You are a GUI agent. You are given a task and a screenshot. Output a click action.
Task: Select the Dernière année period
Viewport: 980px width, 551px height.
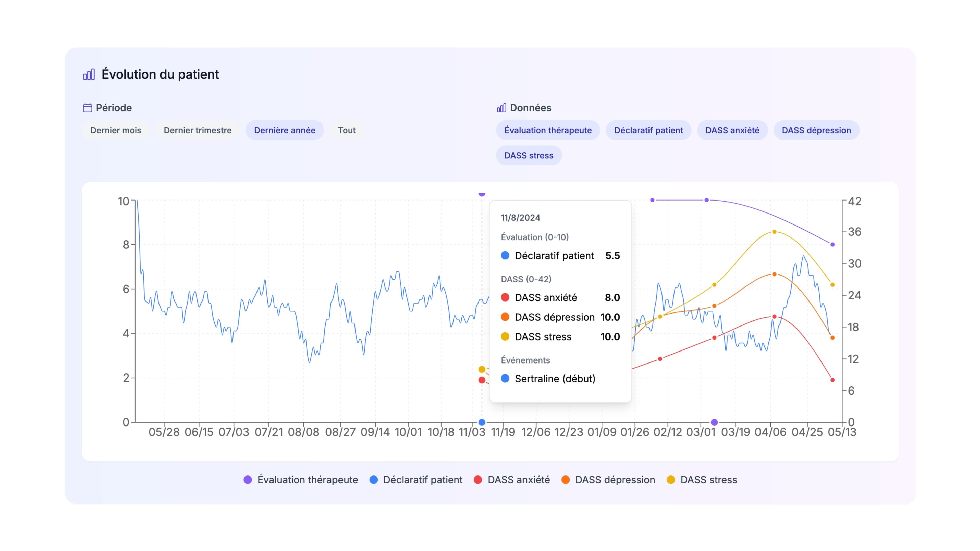tap(285, 130)
